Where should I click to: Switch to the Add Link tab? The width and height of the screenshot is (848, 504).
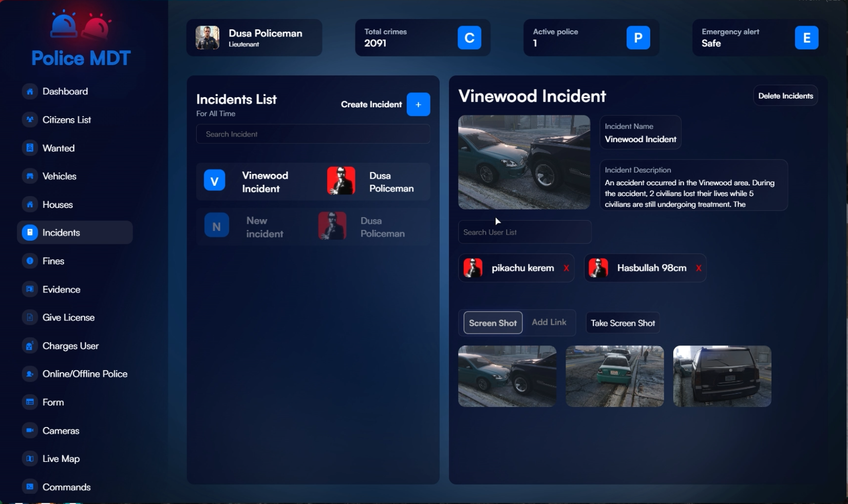click(549, 322)
